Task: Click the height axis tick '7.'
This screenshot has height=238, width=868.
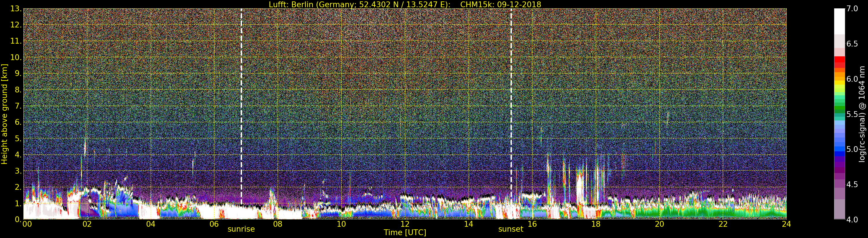Action: (x=18, y=106)
